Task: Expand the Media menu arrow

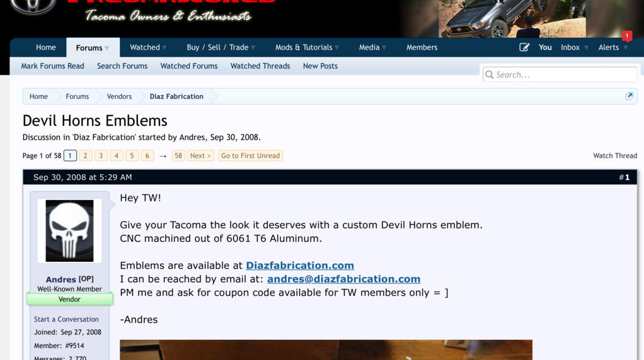Action: tap(384, 48)
